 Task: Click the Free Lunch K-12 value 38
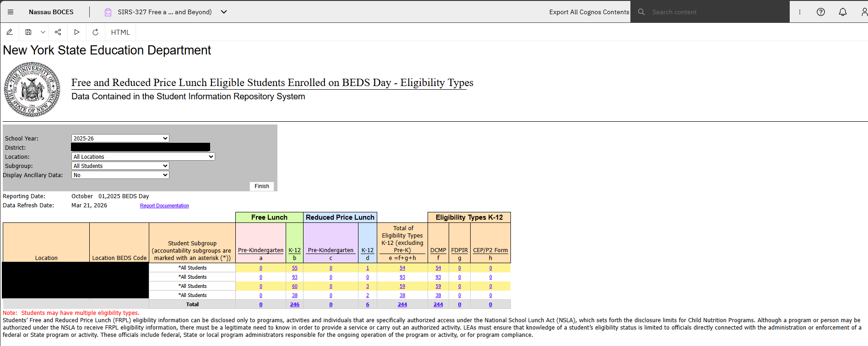point(295,296)
